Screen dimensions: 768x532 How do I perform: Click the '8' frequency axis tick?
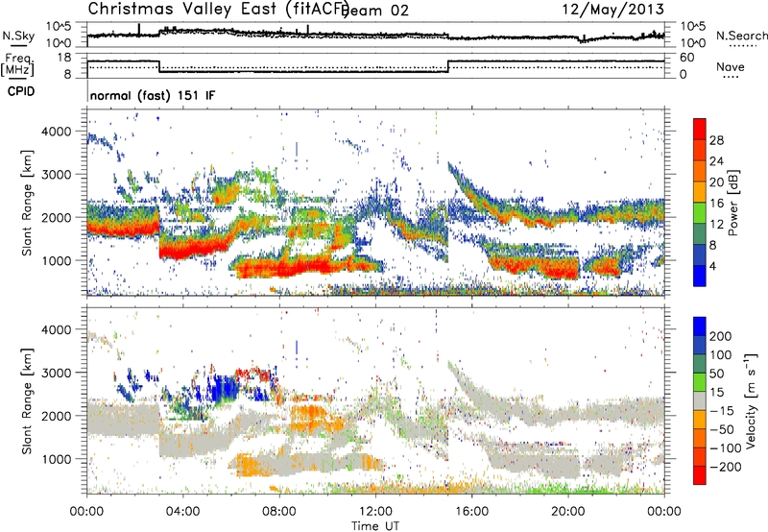click(x=67, y=74)
